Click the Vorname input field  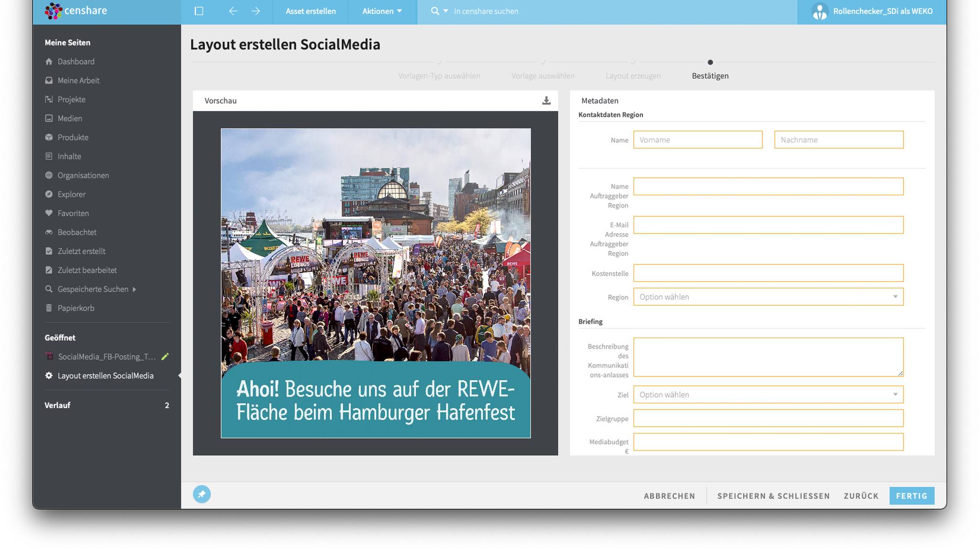[x=698, y=140]
